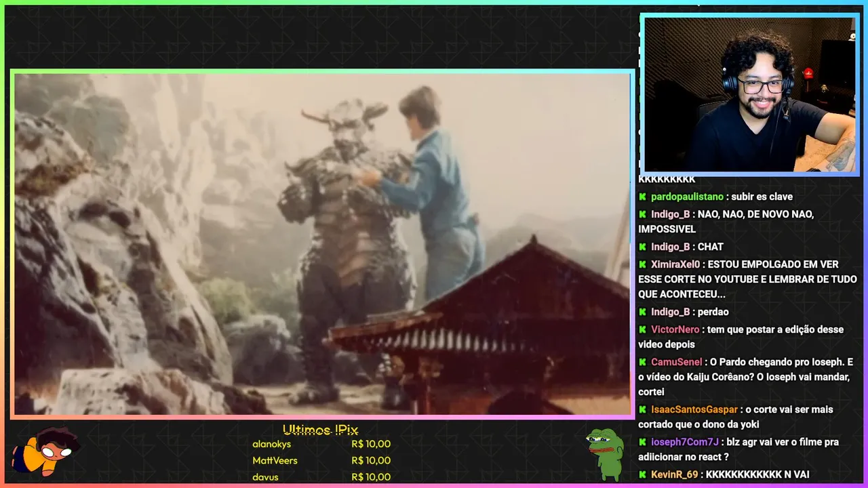Image resolution: width=868 pixels, height=488 pixels.
Task: Select donor name alanokys
Action: 271,445
